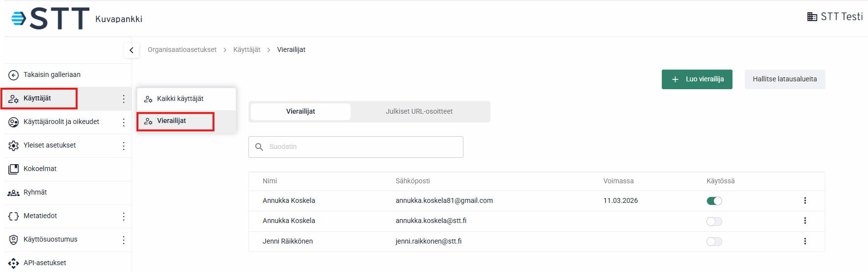The height and width of the screenshot is (272, 868).
Task: Click Hallitse latausalueita button
Action: pyautogui.click(x=785, y=79)
